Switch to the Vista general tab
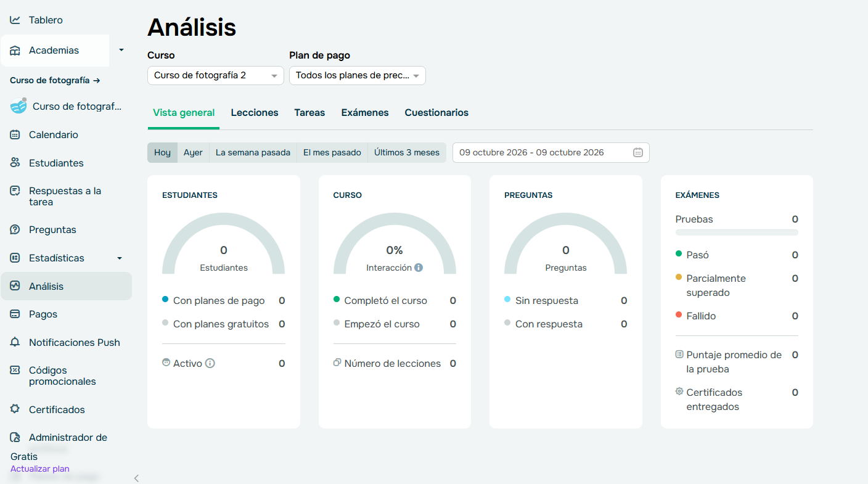 pyautogui.click(x=184, y=113)
